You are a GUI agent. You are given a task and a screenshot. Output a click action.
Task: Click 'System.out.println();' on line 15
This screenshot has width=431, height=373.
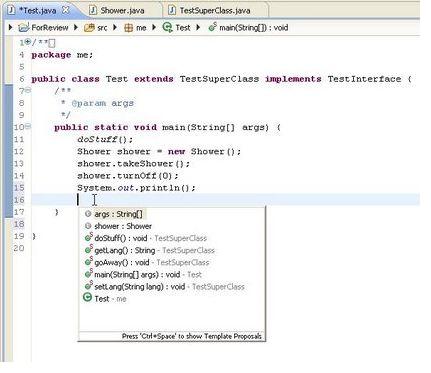coord(136,188)
